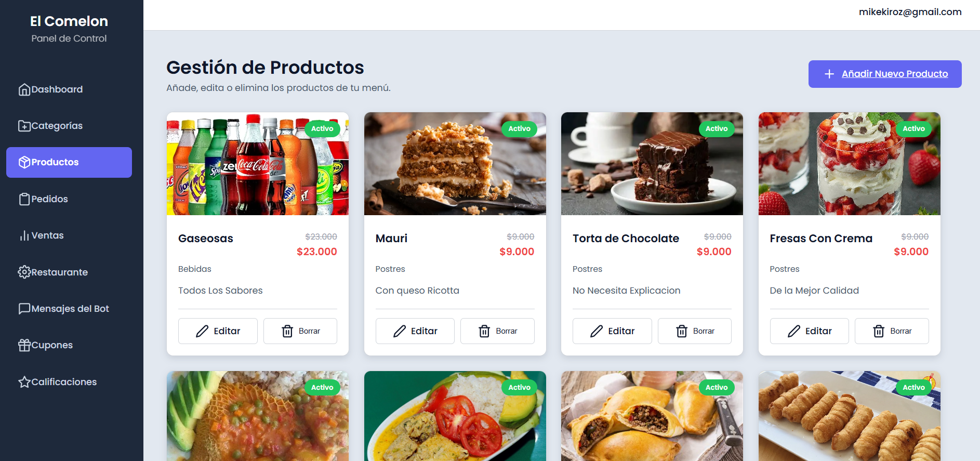Click Editar on the Gaseosas card
Image resolution: width=980 pixels, height=461 pixels.
click(x=218, y=331)
